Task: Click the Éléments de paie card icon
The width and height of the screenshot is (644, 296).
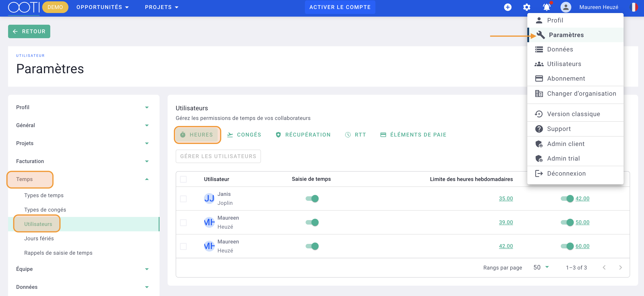Action: tap(383, 135)
